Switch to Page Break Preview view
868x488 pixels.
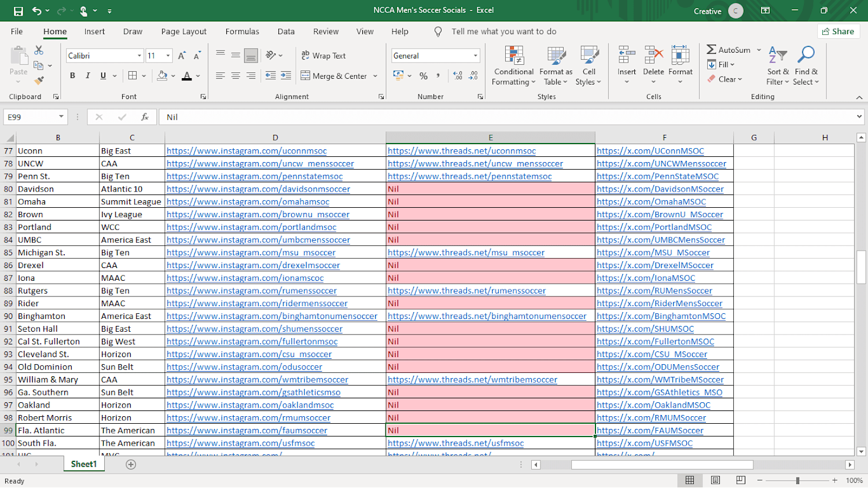click(741, 480)
